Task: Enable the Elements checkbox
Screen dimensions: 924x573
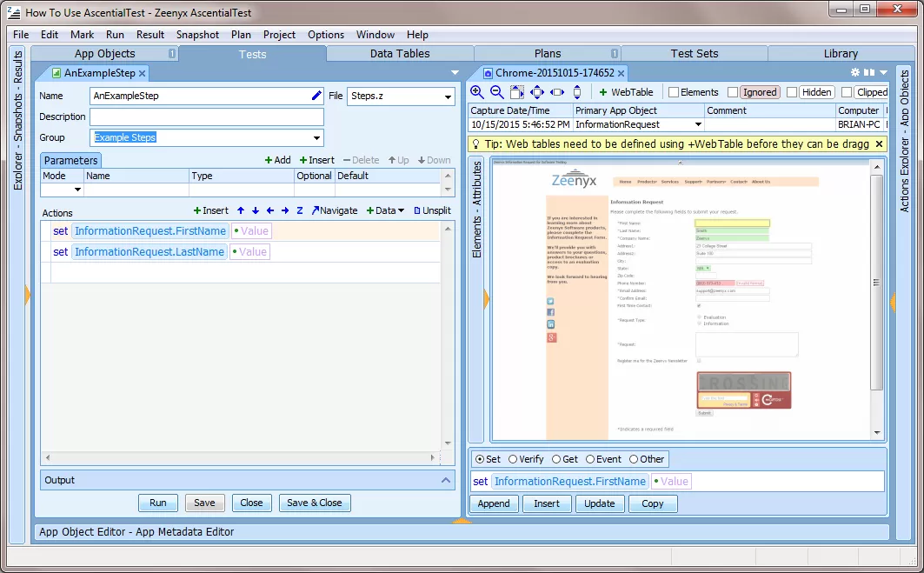Action: point(674,92)
